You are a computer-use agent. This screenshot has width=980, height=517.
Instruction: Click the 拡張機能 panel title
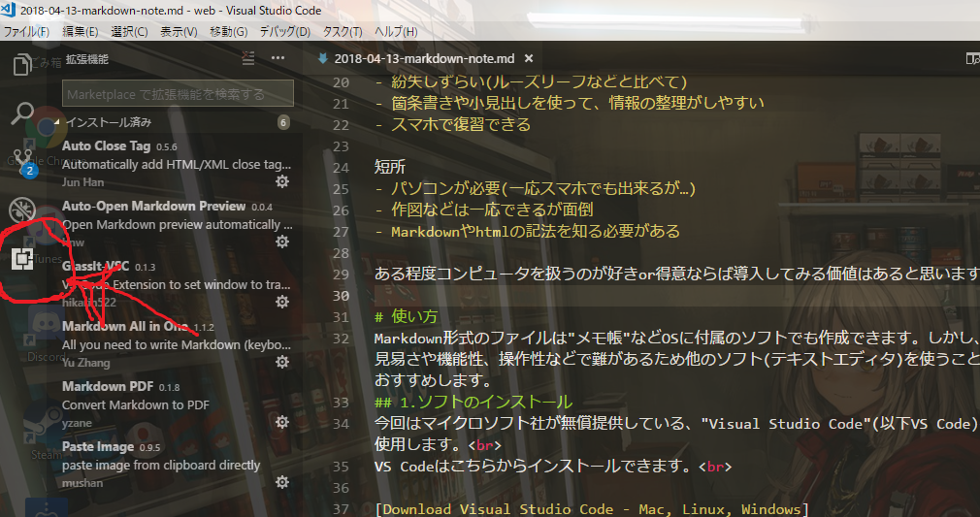87,59
